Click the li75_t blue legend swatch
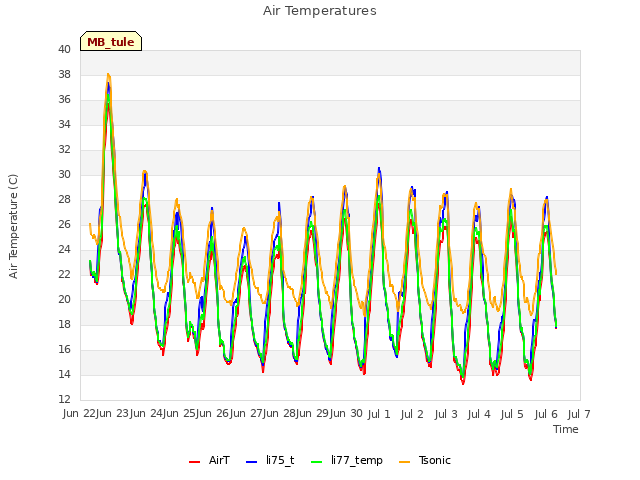Image resolution: width=640 pixels, height=480 pixels. tap(251, 462)
